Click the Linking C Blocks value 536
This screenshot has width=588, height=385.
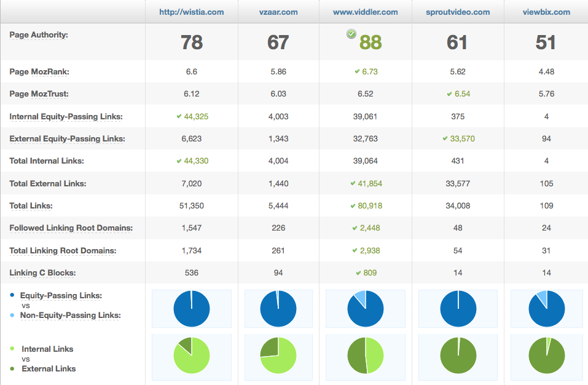(x=192, y=273)
